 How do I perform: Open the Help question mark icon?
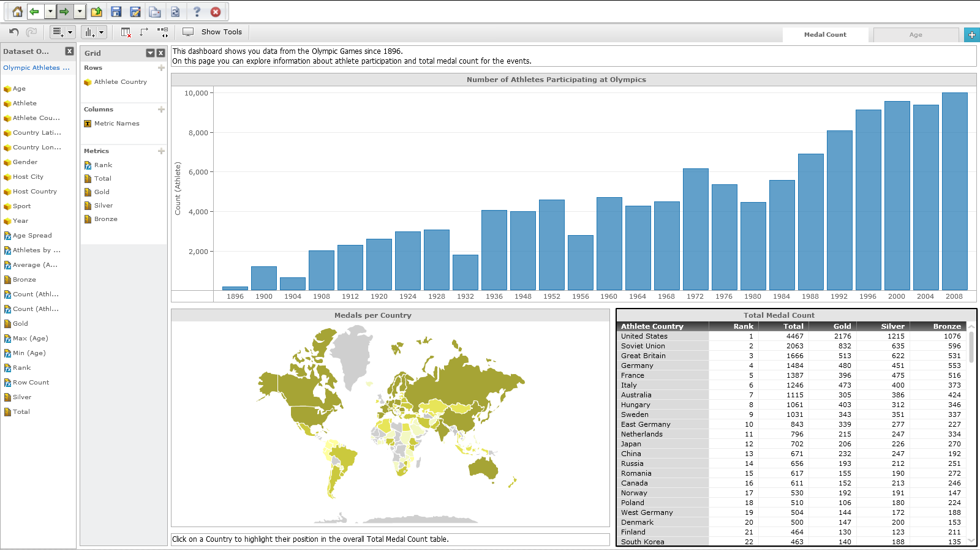pyautogui.click(x=197, y=12)
